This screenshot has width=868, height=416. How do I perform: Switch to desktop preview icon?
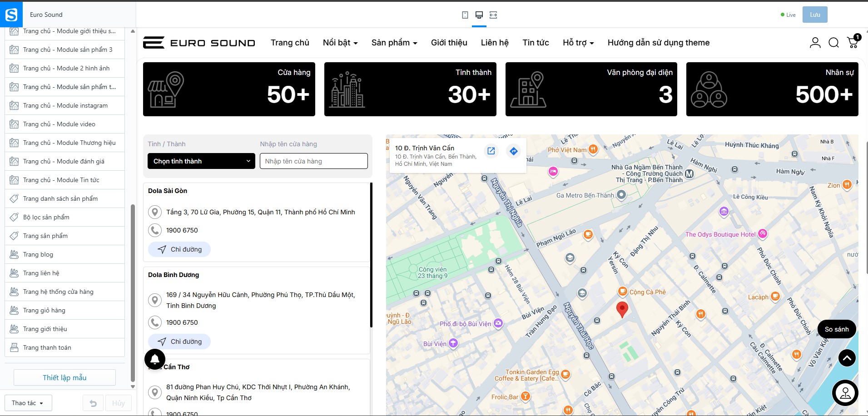(479, 15)
